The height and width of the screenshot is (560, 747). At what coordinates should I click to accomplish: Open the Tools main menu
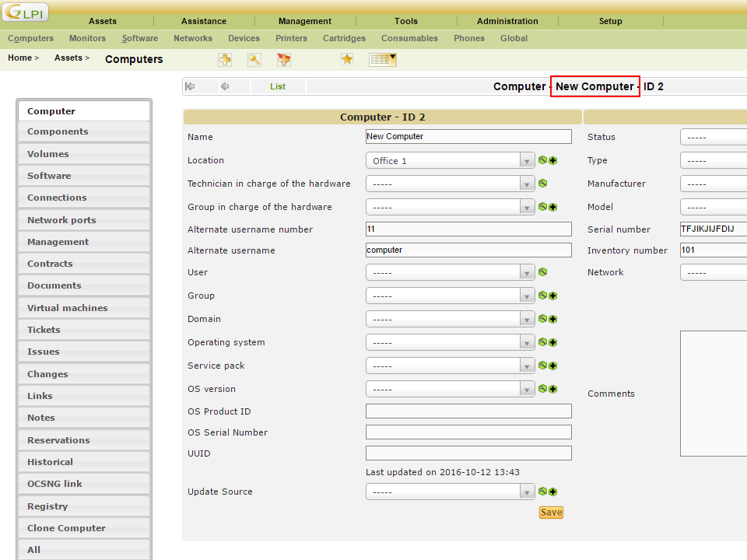tap(406, 21)
